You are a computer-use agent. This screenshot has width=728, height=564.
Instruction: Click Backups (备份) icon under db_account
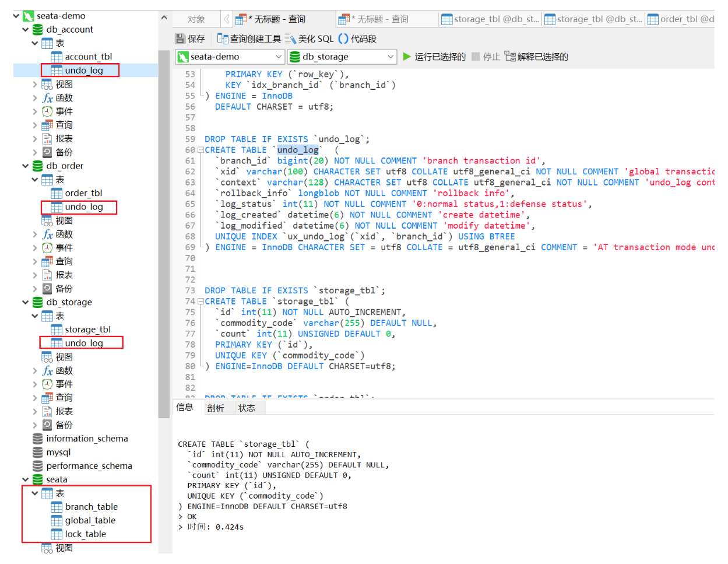coord(47,152)
